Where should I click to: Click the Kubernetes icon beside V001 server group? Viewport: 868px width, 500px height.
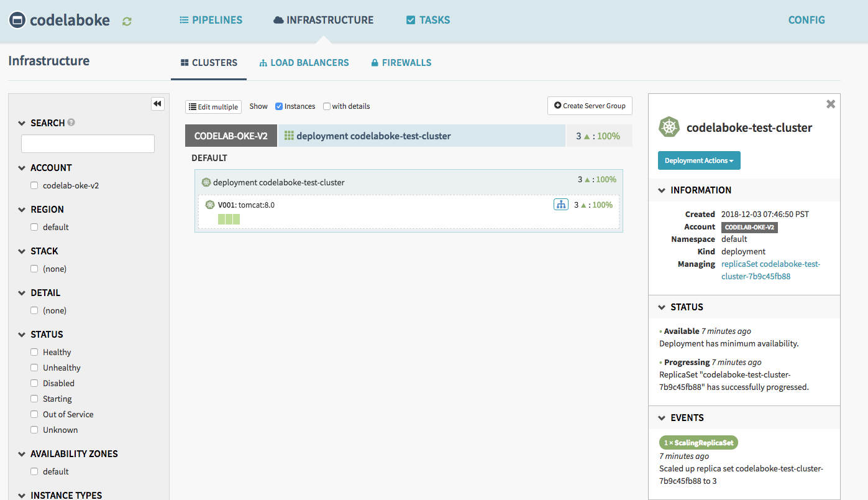tap(210, 205)
